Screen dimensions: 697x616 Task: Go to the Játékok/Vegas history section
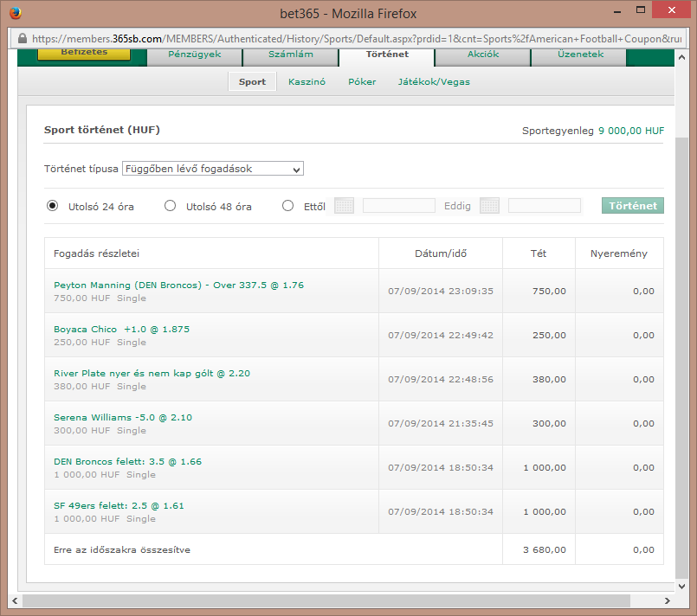[434, 81]
